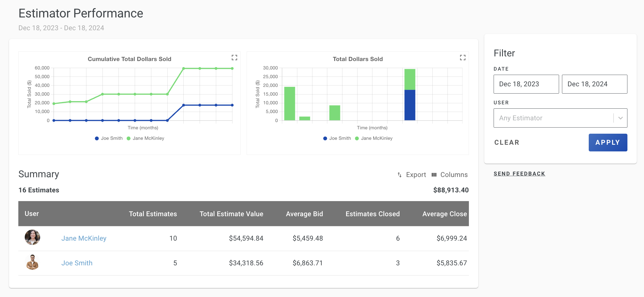Sort by Average Bid column header

[304, 214]
